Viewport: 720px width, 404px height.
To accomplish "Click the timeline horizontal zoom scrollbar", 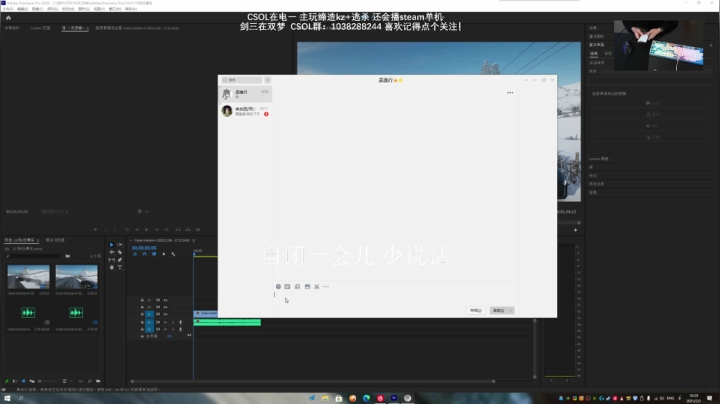I will [313, 381].
